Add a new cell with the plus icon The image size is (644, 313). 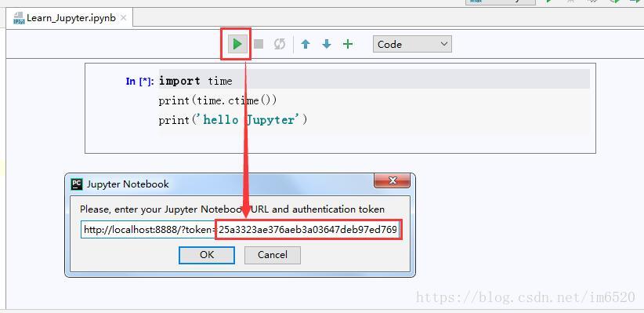(x=348, y=44)
